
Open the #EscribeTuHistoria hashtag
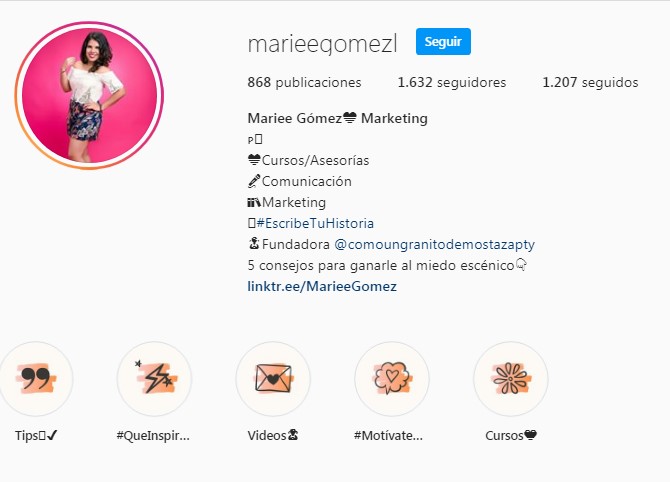[315, 223]
